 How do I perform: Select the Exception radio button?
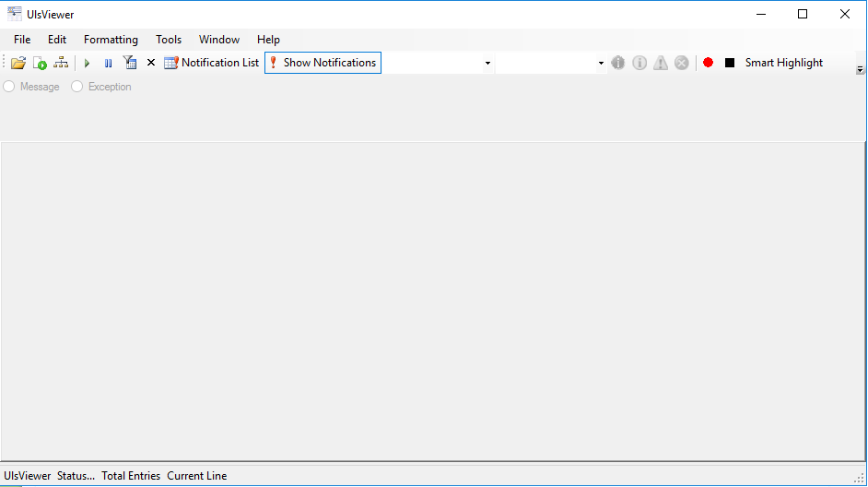tap(101, 87)
